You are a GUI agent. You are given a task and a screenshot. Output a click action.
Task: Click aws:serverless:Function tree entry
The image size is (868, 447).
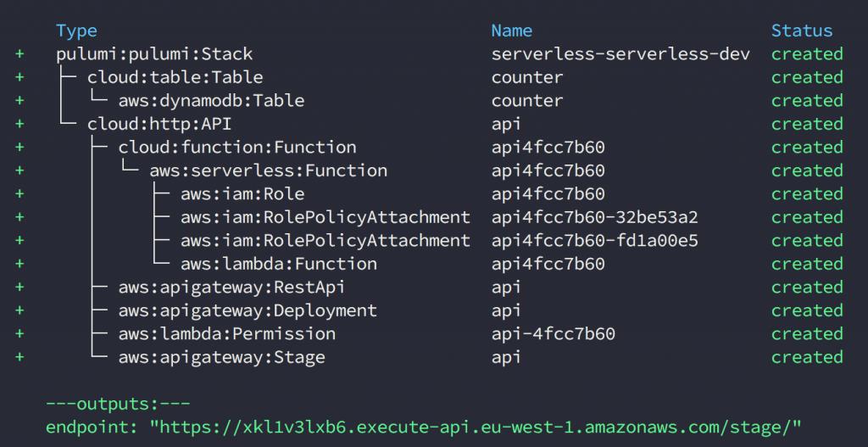click(269, 170)
